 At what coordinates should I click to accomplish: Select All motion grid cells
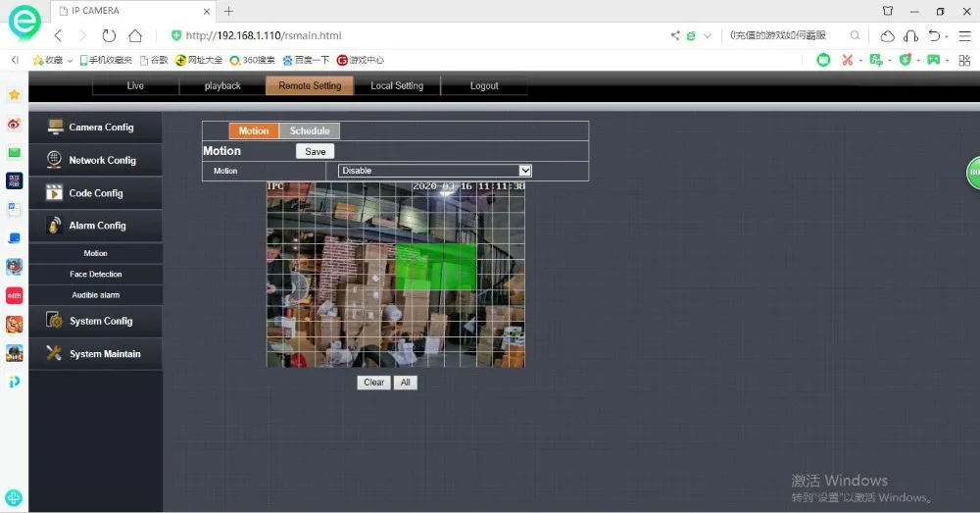click(x=405, y=383)
